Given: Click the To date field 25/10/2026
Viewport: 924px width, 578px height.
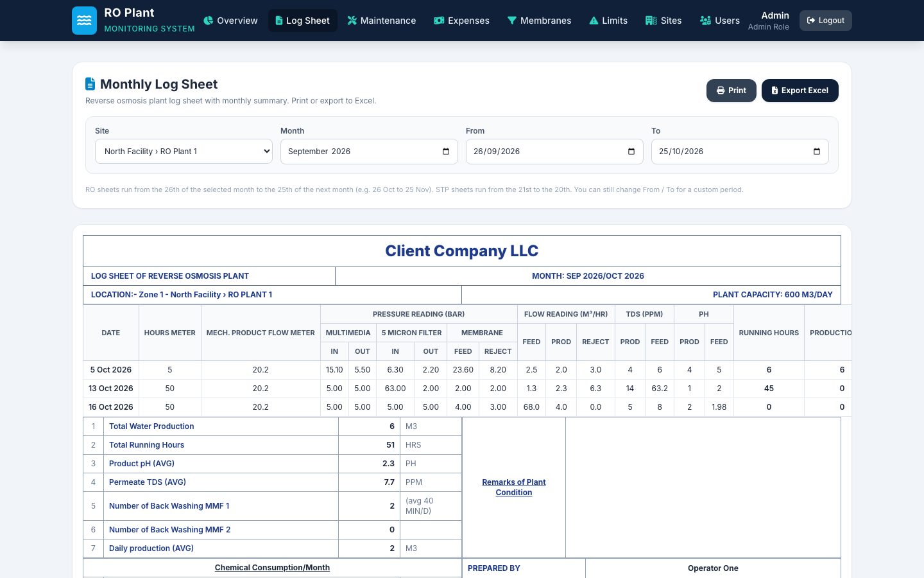Looking at the screenshot, I should (740, 152).
